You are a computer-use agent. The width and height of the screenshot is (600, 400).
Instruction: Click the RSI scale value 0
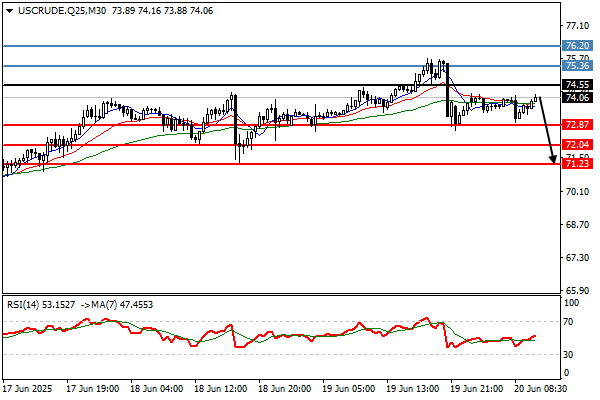click(567, 372)
